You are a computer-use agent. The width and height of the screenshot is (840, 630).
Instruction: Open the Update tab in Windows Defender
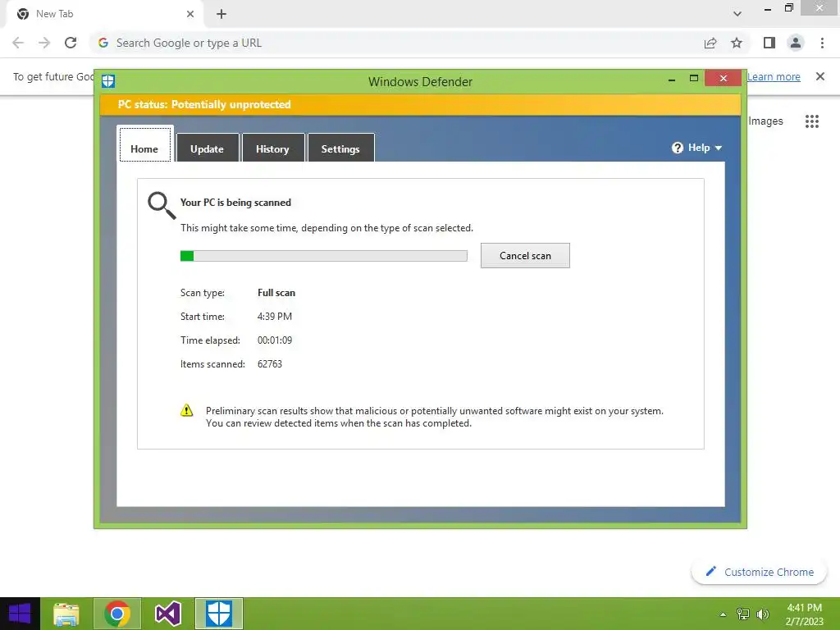tap(208, 148)
